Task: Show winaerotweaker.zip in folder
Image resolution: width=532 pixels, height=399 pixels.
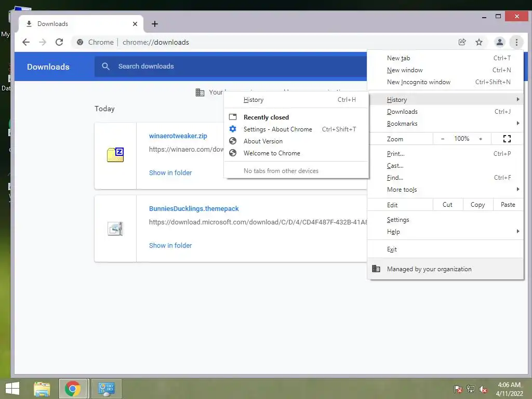Action: pos(170,172)
